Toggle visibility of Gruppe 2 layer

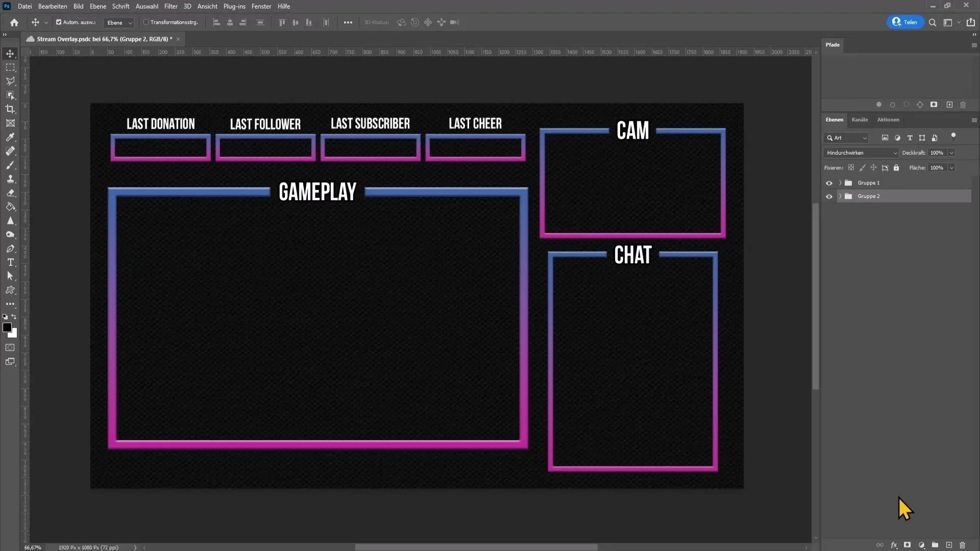(829, 196)
